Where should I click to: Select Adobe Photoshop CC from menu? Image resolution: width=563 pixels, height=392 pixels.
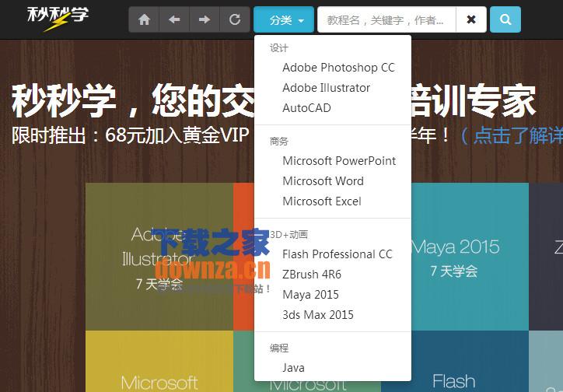333,68
